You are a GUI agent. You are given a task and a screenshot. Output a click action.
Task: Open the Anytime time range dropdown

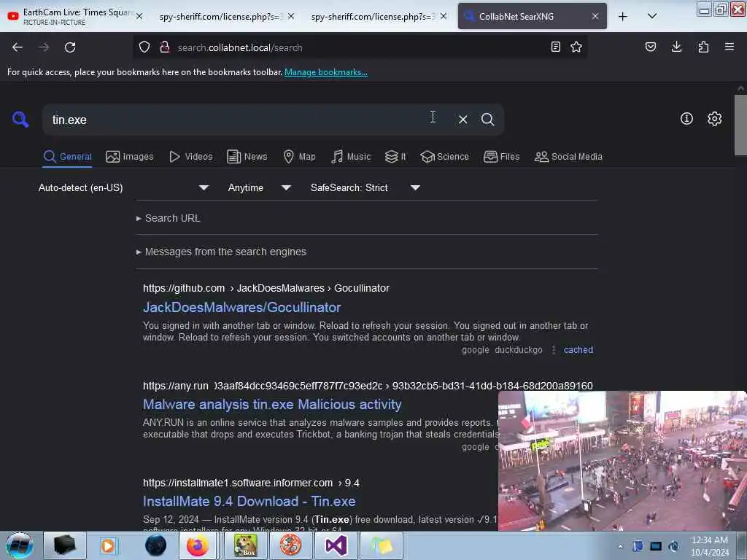[x=259, y=187]
